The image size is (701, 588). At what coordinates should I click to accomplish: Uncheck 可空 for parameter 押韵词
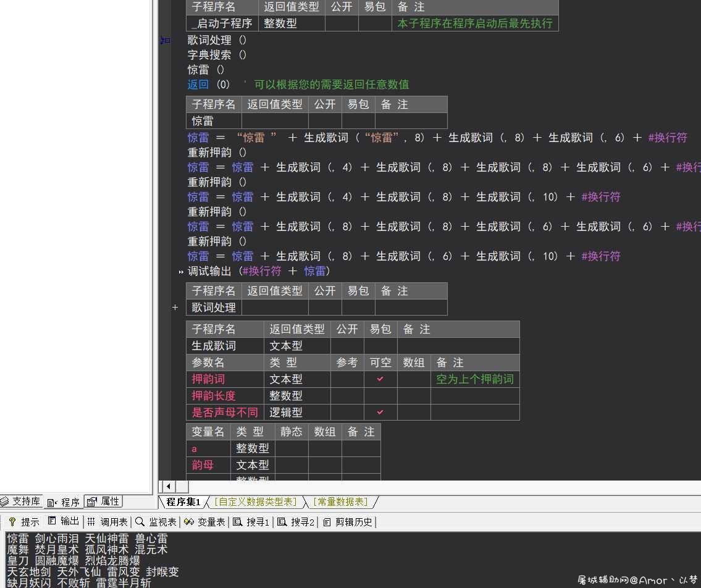[380, 379]
